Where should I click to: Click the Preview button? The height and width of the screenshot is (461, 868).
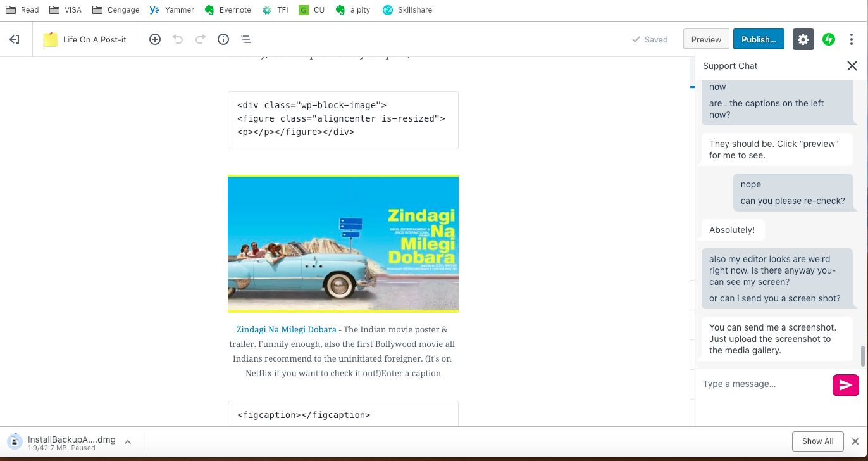tap(706, 39)
